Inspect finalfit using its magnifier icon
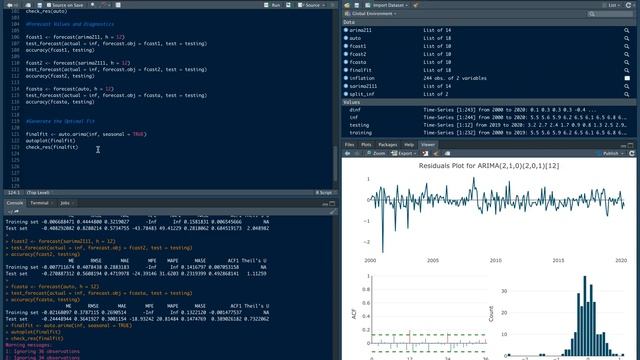Image resolution: width=640 pixels, height=360 pixels. coord(627,70)
